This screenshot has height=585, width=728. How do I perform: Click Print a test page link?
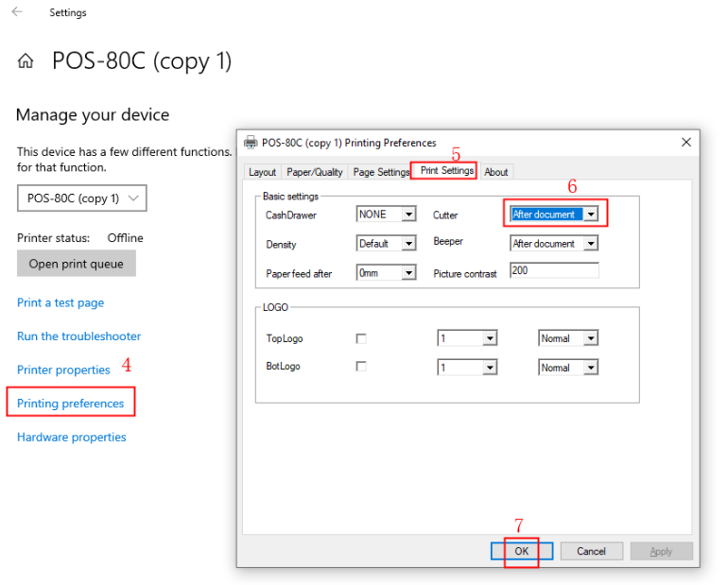[61, 303]
